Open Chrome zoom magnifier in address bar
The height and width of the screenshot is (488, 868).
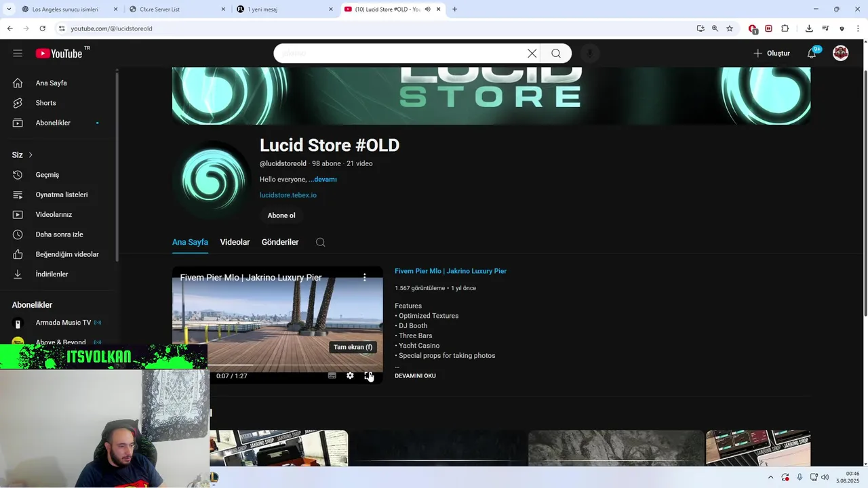[x=715, y=28]
